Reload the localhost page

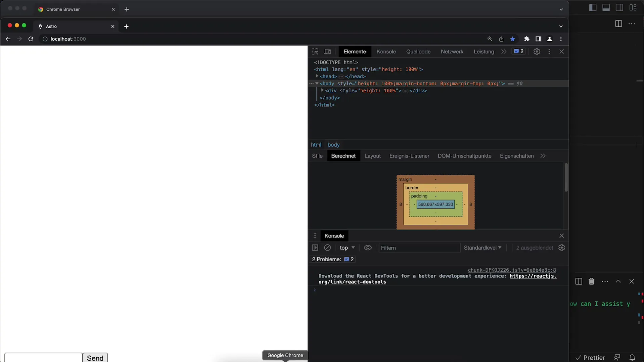tap(31, 39)
